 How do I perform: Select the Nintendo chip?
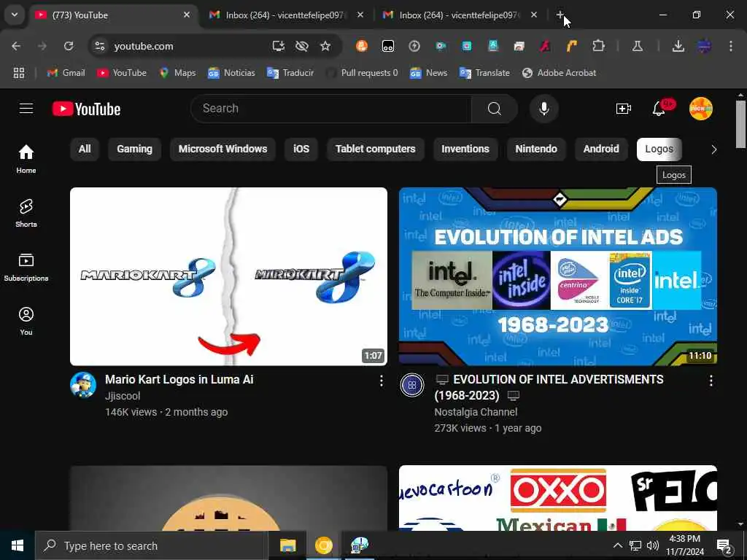point(536,149)
